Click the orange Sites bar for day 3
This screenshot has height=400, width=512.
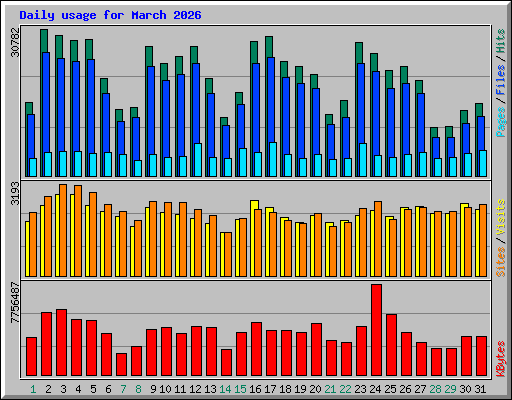click(63, 230)
